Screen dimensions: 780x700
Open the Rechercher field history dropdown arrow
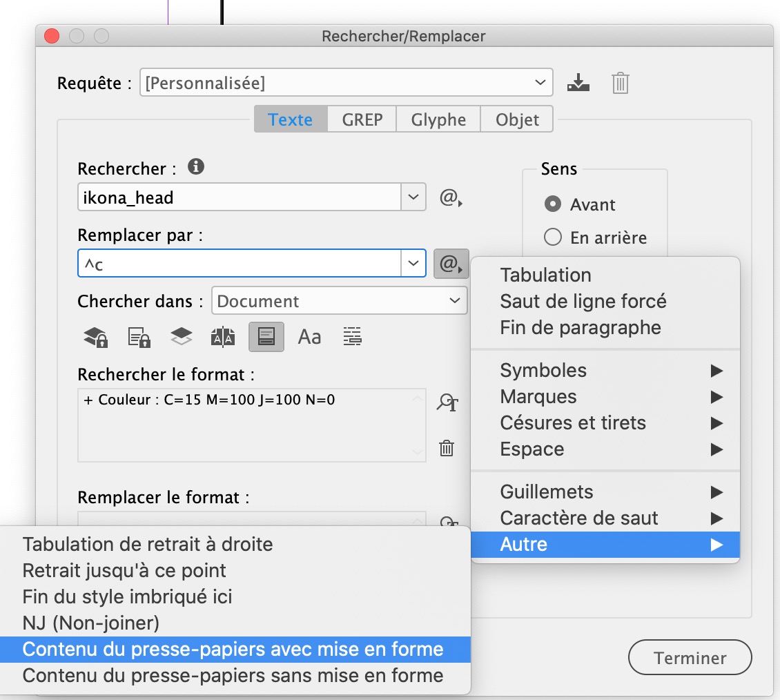[413, 197]
